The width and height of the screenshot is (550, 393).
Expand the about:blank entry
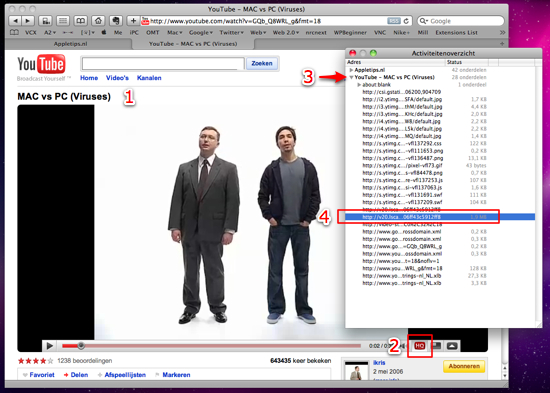[x=359, y=85]
